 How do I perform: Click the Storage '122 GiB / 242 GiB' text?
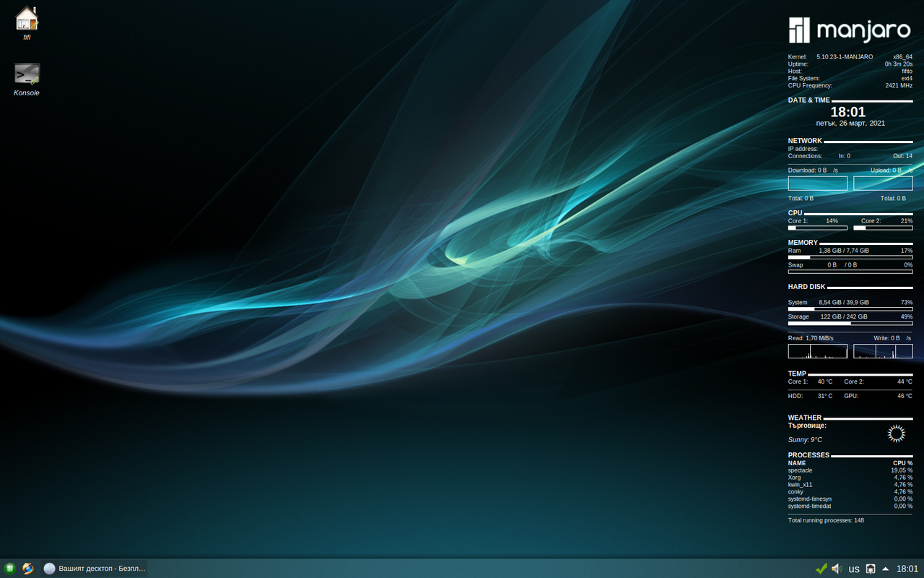tap(844, 316)
